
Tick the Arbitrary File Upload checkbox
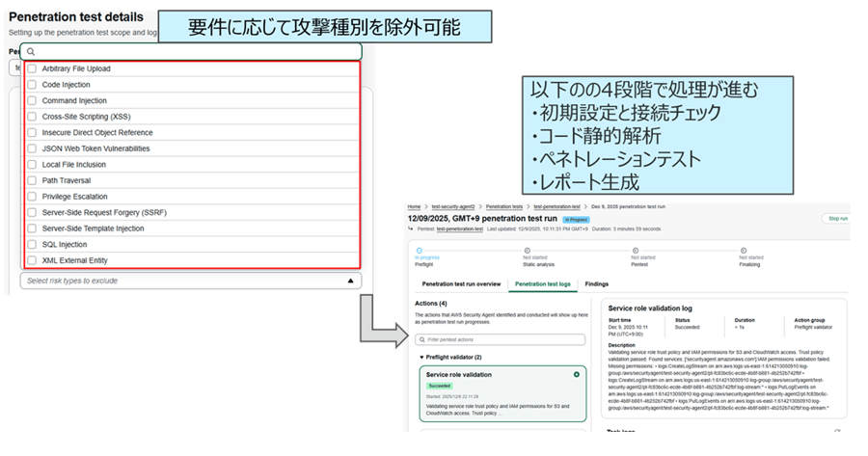click(33, 68)
